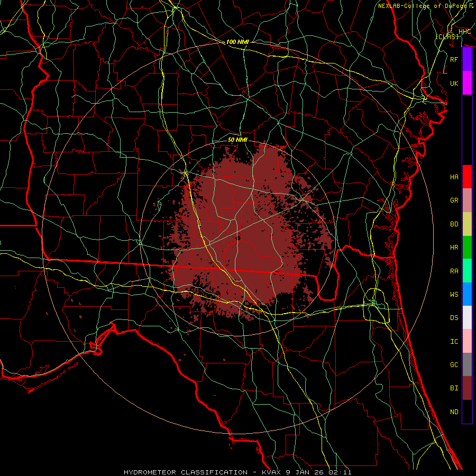Click the UK magenta legend swatch
This screenshot has width=476, height=476.
[x=467, y=83]
